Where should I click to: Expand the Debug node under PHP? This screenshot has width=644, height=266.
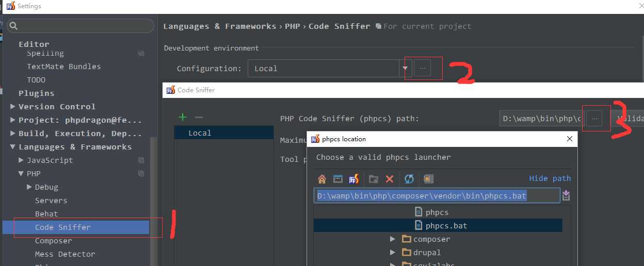pos(29,187)
